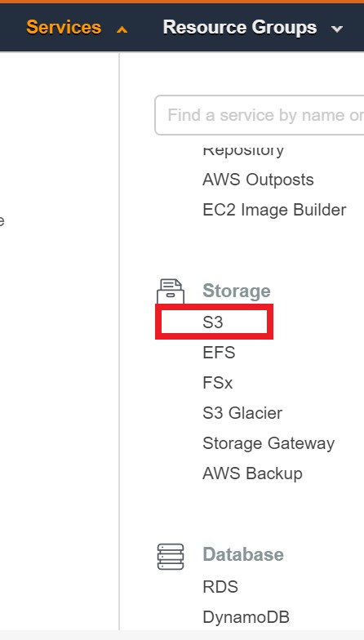Open AWS Outposts
The width and height of the screenshot is (364, 640).
point(258,180)
